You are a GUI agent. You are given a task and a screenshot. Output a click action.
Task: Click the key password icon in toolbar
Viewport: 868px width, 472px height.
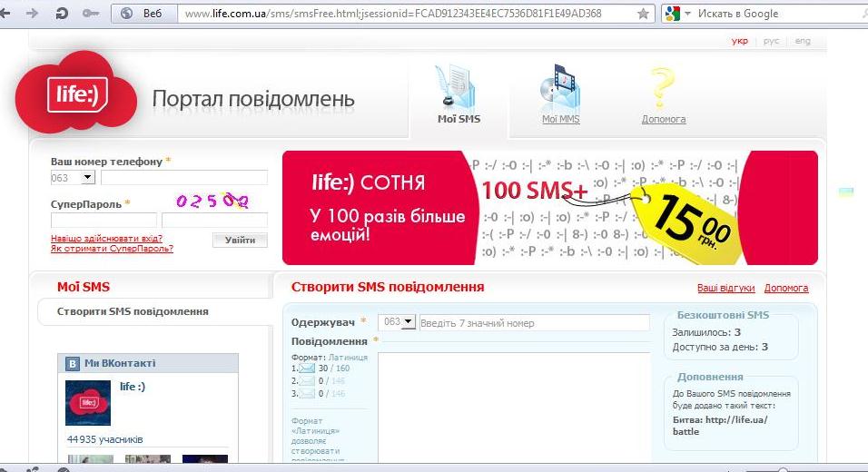coord(91,14)
